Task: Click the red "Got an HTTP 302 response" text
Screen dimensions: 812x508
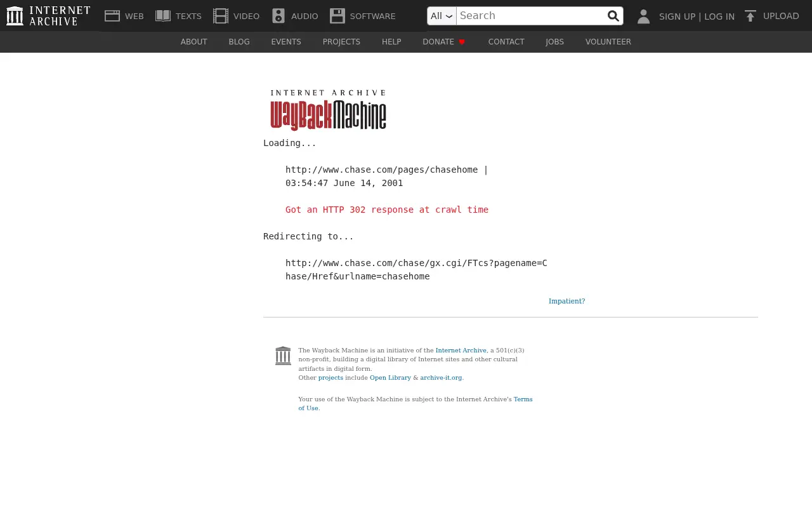Action: [387, 210]
